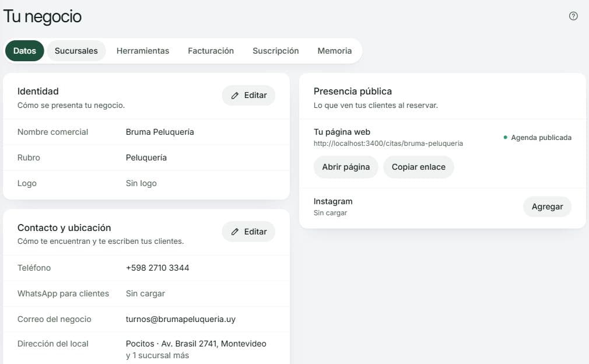
Task: Open the Herramientas tab
Action: click(x=143, y=51)
